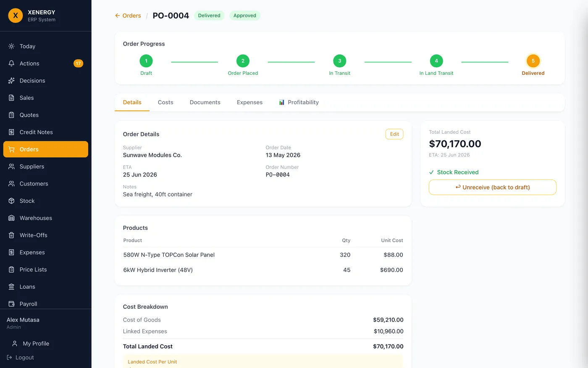Click the Write-Offs trash icon
588x368 pixels.
[x=11, y=235]
